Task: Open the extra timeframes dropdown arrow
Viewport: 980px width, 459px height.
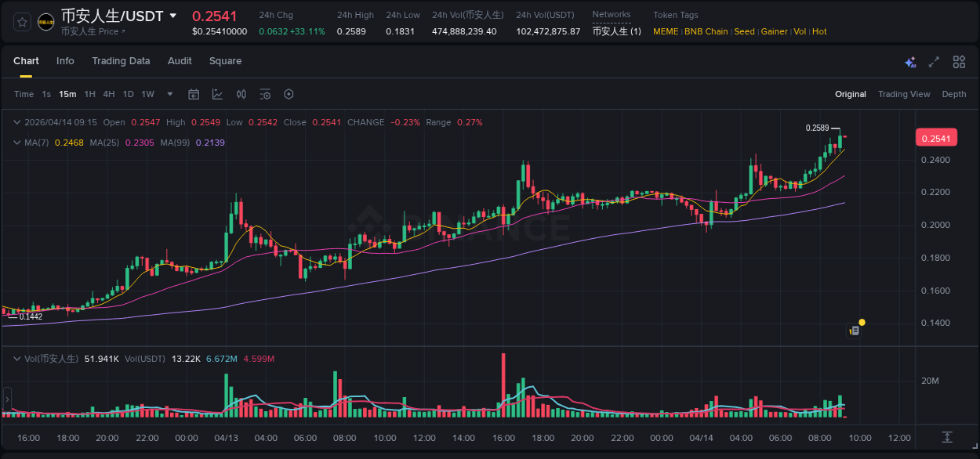Action: (169, 94)
